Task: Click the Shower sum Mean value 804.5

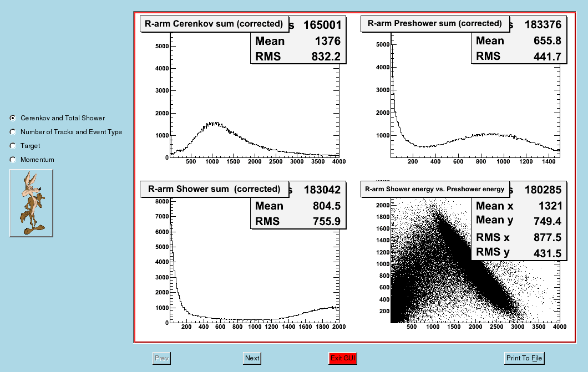Action: [x=327, y=206]
